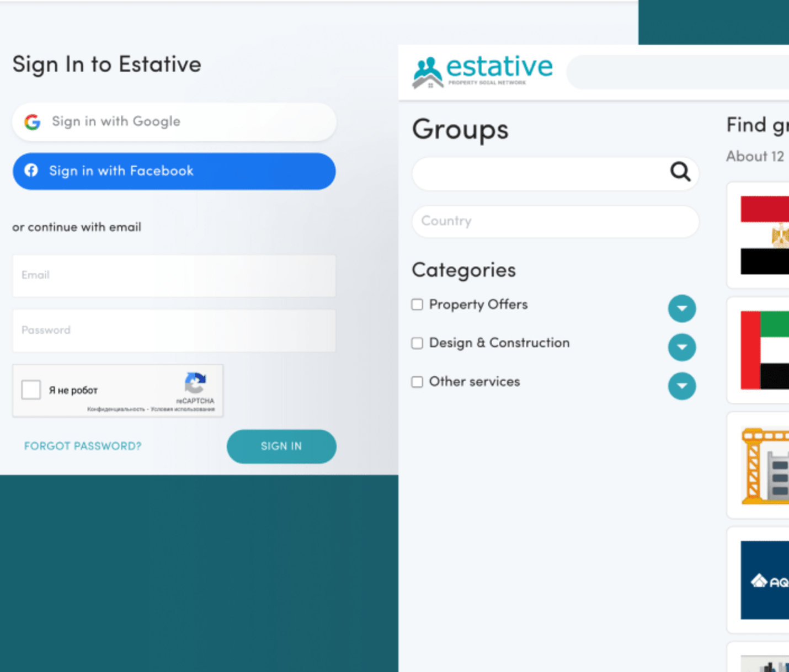
Task: Click the Estative logo
Action: tap(482, 71)
